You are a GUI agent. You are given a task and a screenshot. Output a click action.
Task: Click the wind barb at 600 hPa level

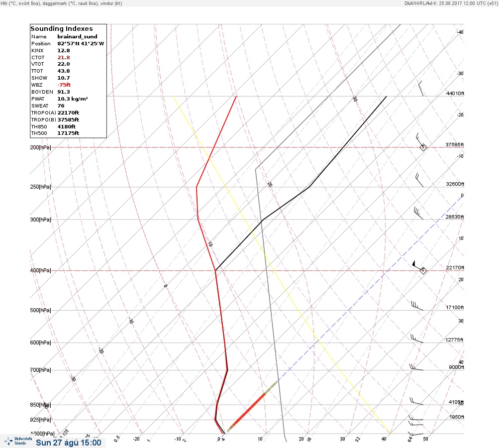tap(417, 338)
